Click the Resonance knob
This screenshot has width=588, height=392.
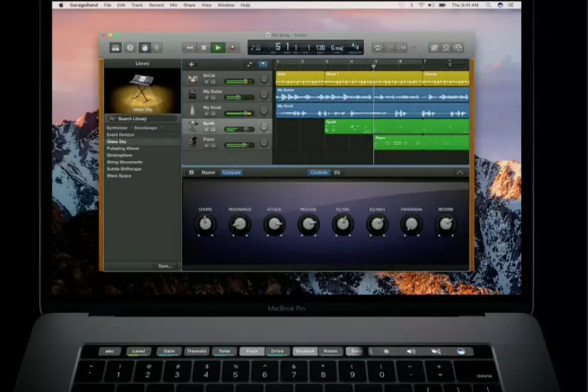[x=239, y=225]
